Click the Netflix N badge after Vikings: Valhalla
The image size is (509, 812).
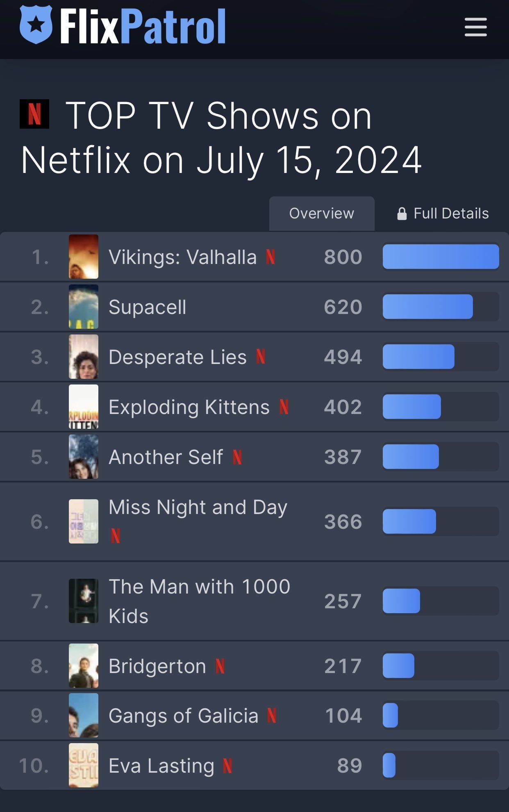[270, 257]
